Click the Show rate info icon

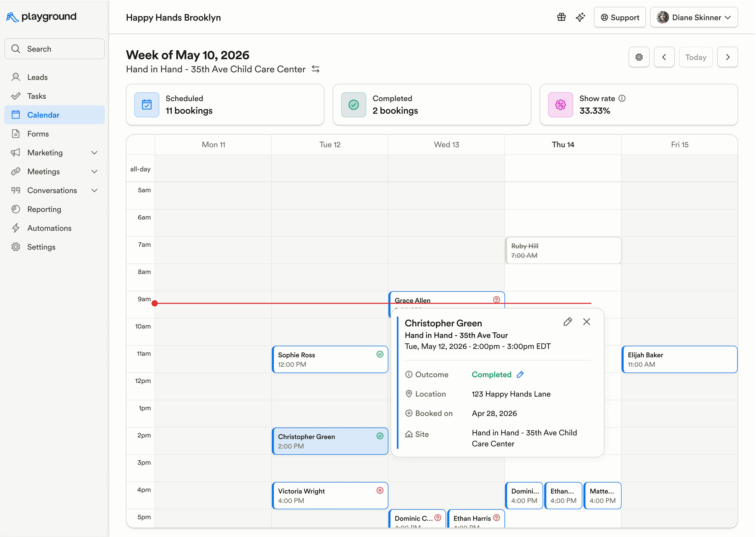(622, 98)
